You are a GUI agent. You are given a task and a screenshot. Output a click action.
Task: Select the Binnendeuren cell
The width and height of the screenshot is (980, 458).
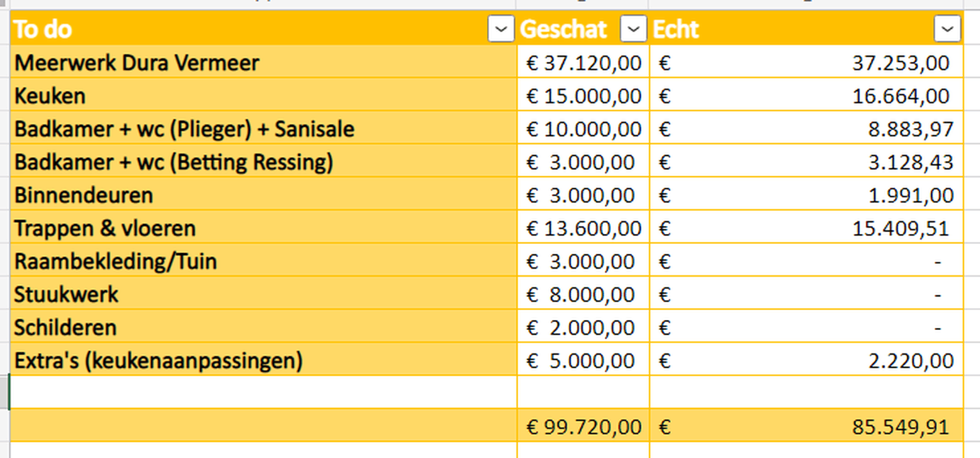click(x=264, y=195)
